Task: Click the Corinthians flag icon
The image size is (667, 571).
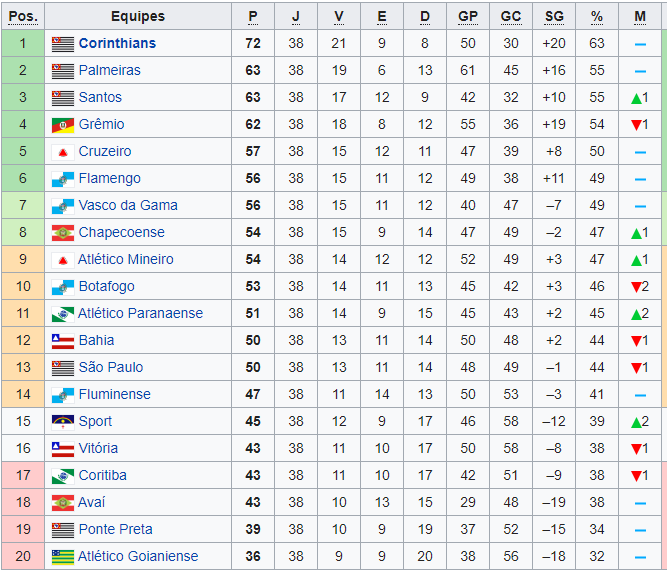Action: click(63, 44)
